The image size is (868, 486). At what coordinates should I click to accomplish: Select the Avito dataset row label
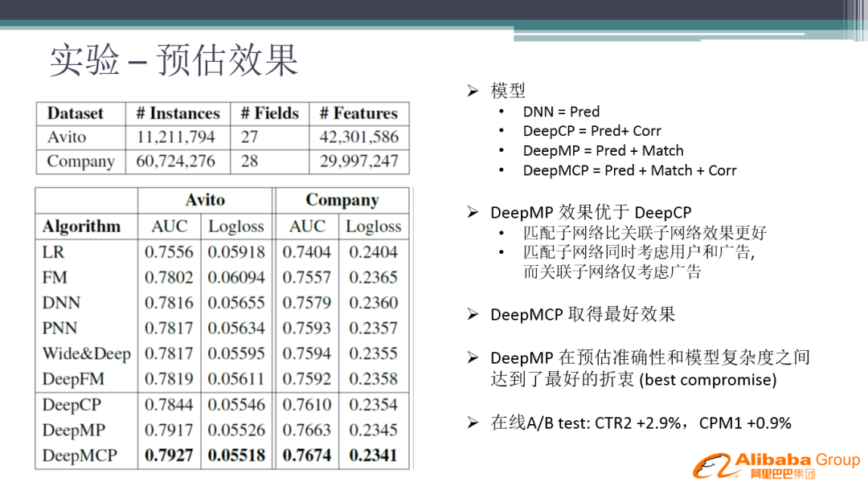point(66,137)
